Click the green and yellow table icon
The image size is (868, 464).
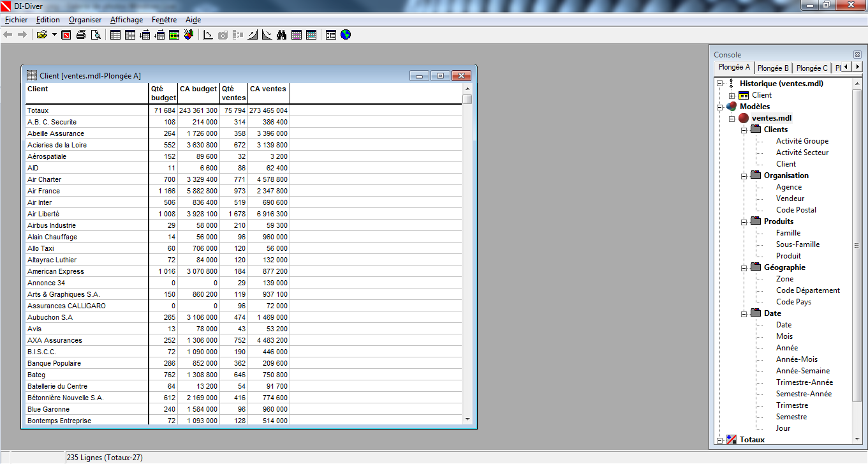click(174, 34)
